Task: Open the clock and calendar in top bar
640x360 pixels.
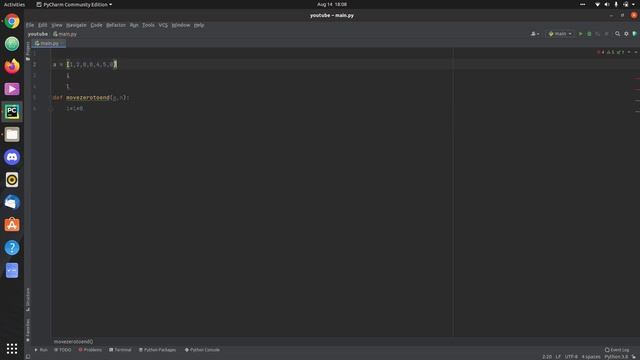Action: pos(332,4)
